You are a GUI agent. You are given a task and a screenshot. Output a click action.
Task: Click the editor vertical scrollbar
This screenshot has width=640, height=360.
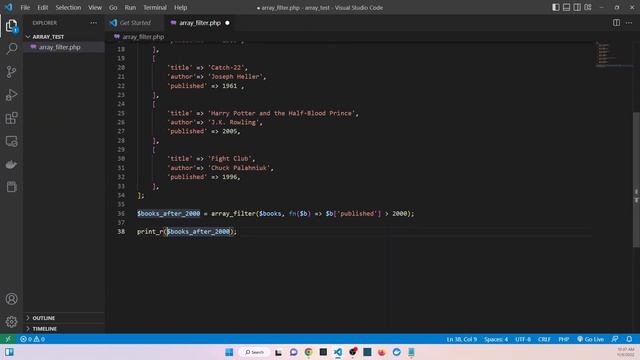tap(636, 180)
